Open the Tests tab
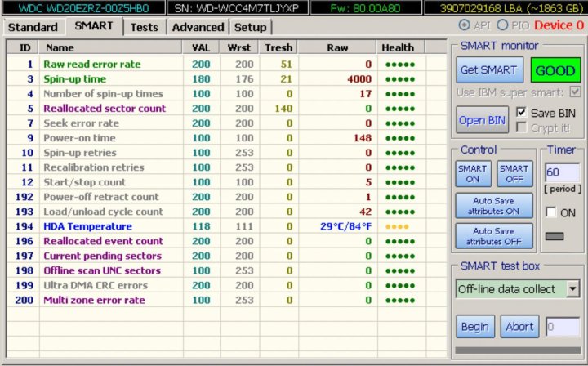 click(145, 27)
